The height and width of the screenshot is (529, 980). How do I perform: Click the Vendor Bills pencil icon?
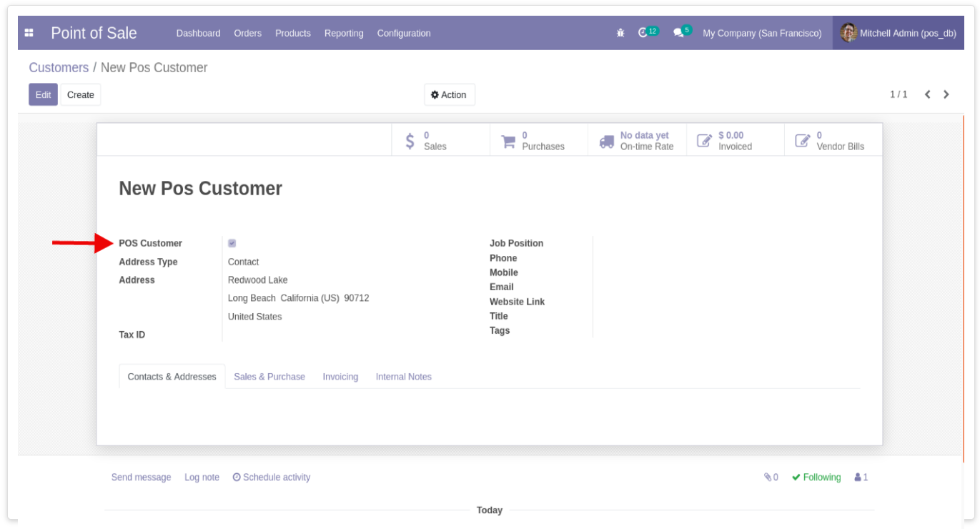(803, 142)
